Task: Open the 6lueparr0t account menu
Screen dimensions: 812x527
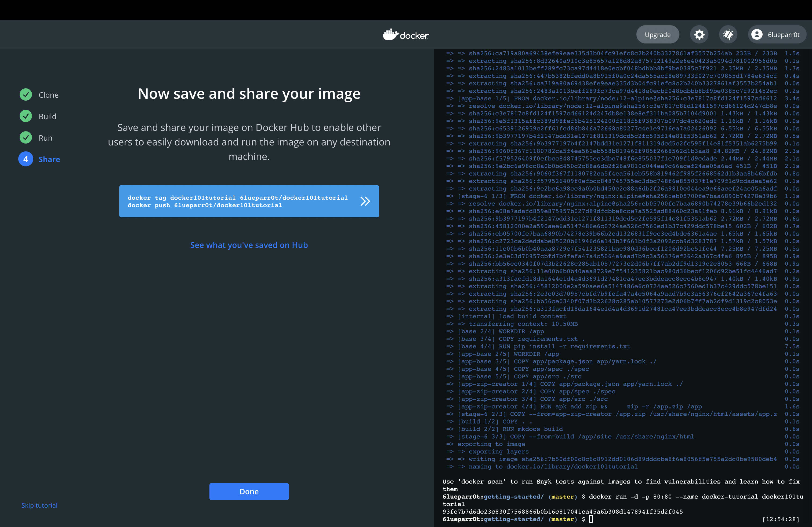Action: click(x=783, y=34)
